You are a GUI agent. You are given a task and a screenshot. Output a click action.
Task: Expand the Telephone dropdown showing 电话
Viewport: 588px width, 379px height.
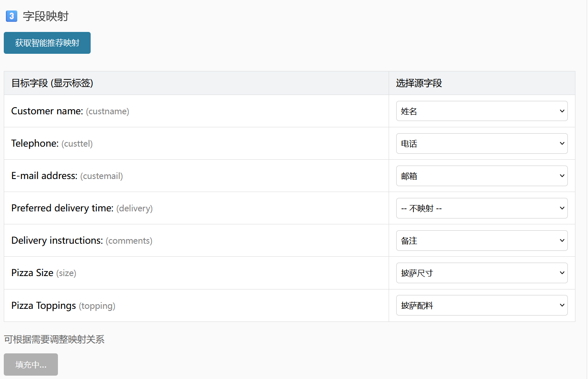coord(481,143)
